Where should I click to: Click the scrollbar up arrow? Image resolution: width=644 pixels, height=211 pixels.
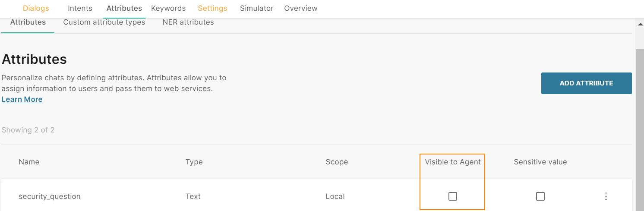point(639,24)
